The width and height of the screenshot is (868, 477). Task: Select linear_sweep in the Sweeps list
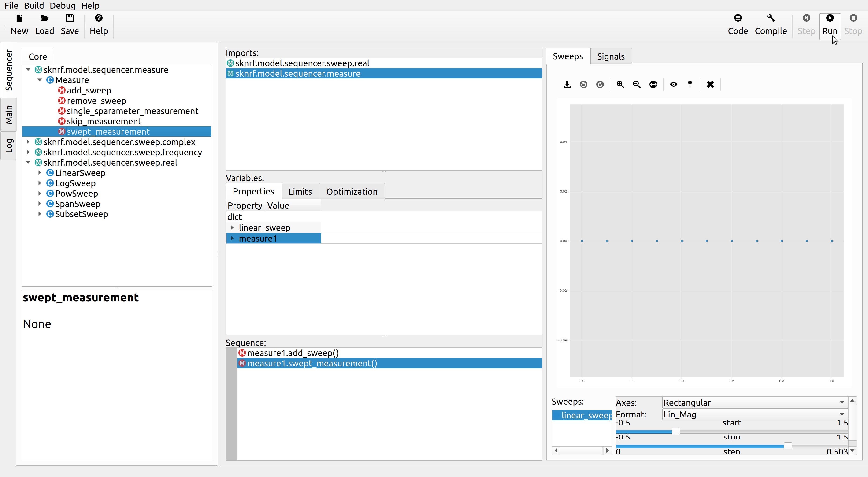(x=582, y=415)
